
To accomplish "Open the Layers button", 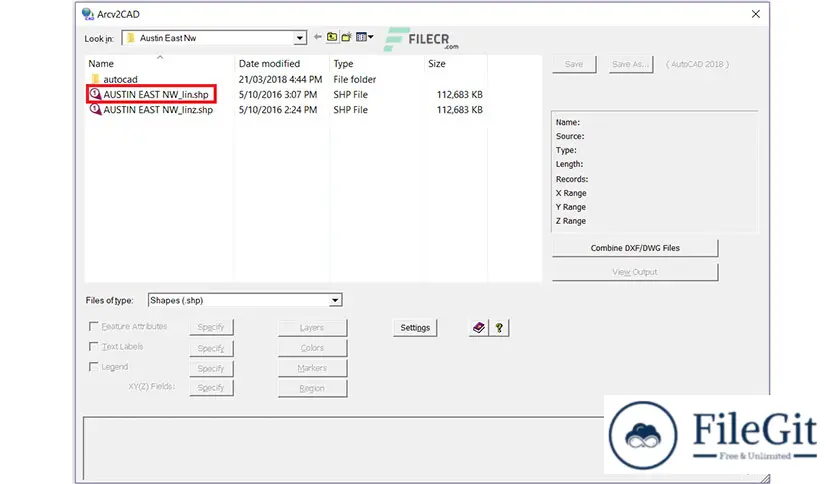I will point(312,327).
